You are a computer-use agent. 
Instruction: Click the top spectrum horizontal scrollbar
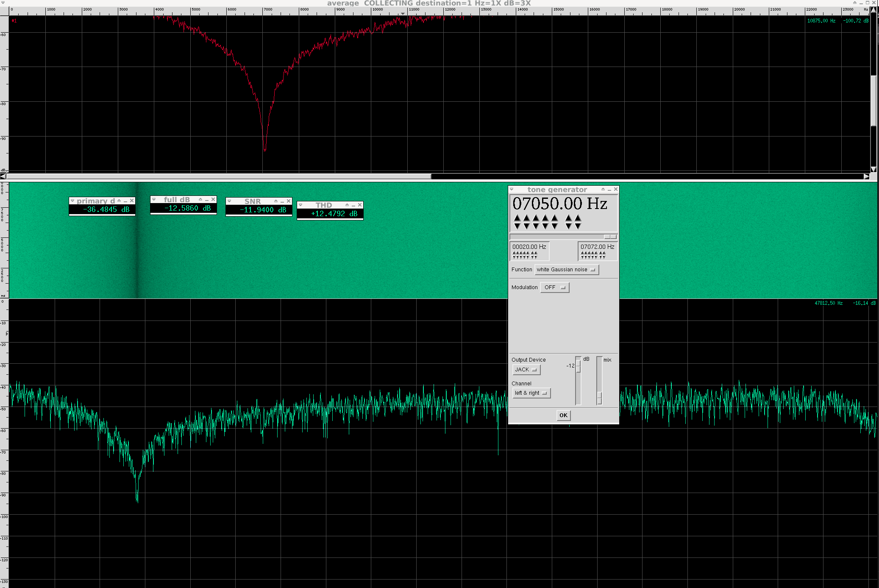coord(219,176)
